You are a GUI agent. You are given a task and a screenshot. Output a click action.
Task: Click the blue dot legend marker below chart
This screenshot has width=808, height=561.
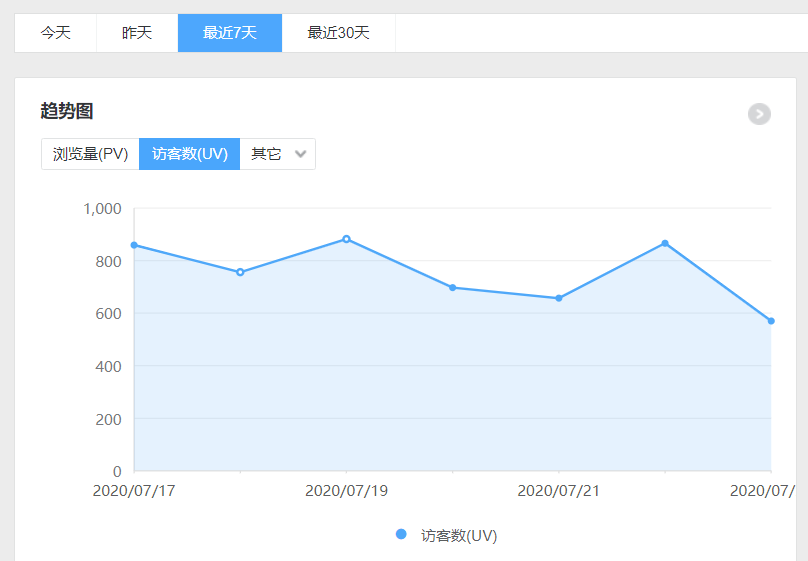(401, 535)
